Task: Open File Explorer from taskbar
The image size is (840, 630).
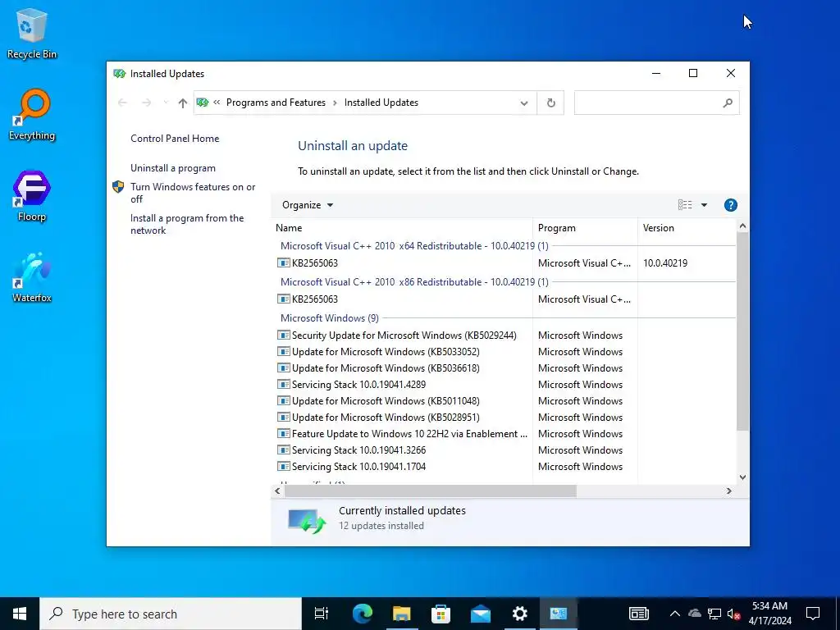Action: pos(401,614)
